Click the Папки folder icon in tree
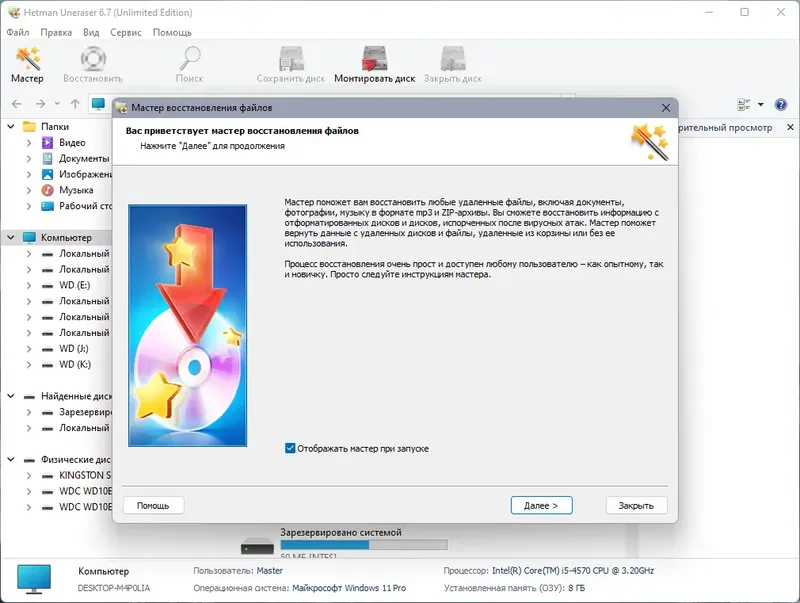 (30, 127)
